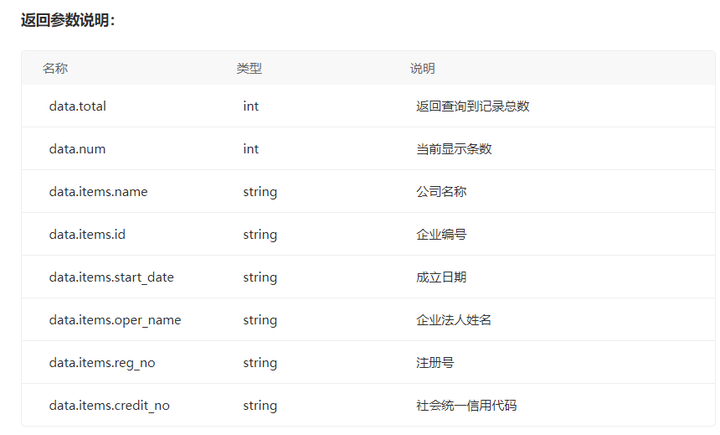720x435 pixels.
Task: Click the data.items.name parameter cell
Action: click(98, 192)
